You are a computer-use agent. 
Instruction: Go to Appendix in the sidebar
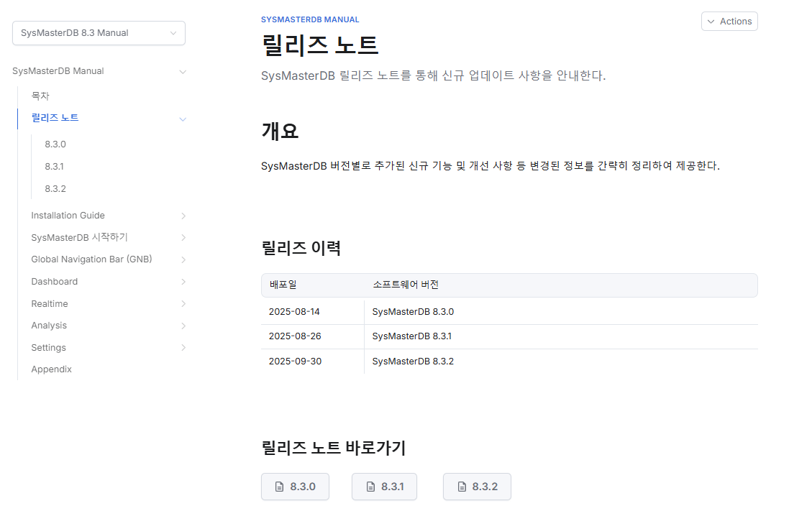[51, 369]
